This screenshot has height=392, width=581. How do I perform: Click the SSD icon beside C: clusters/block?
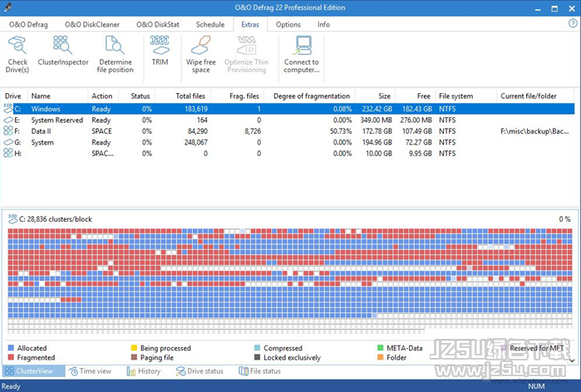pyautogui.click(x=13, y=218)
